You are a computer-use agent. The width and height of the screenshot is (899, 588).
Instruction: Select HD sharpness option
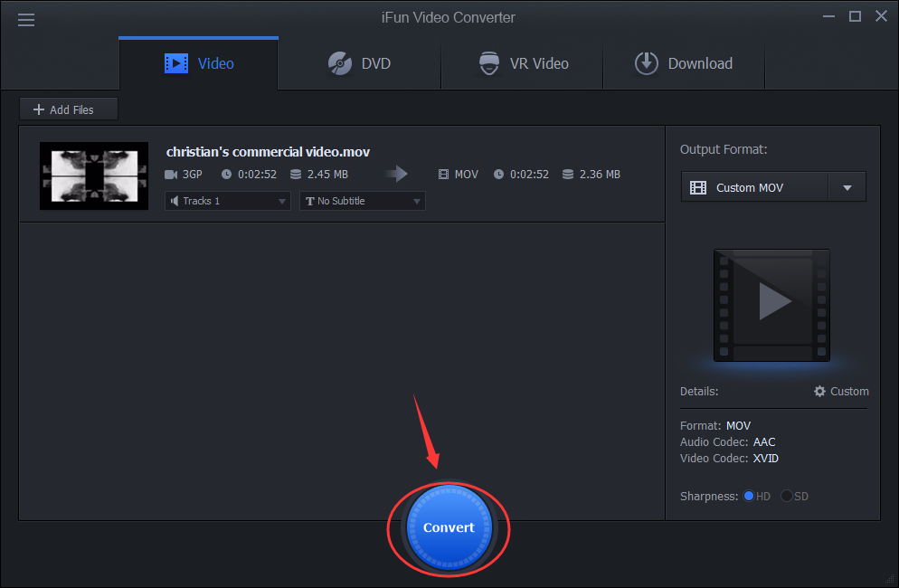point(748,497)
